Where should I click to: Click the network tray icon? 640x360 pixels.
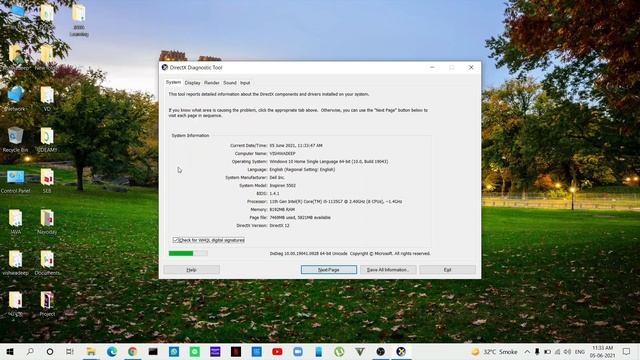pyautogui.click(x=558, y=352)
